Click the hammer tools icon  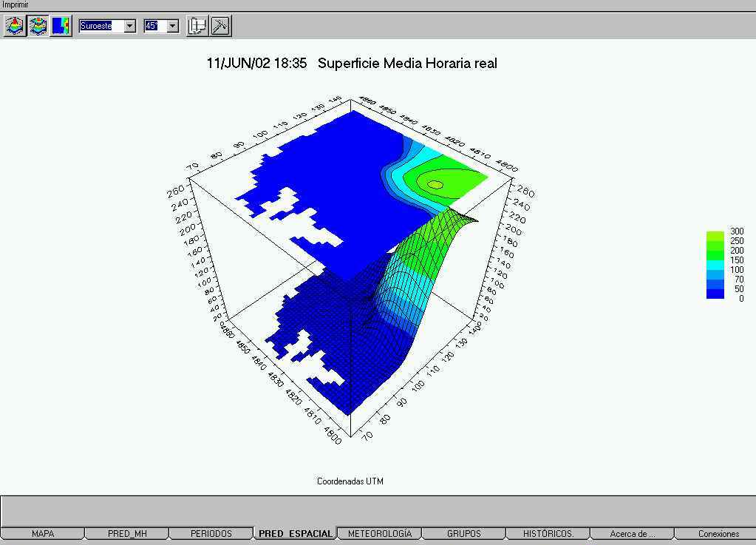click(221, 26)
